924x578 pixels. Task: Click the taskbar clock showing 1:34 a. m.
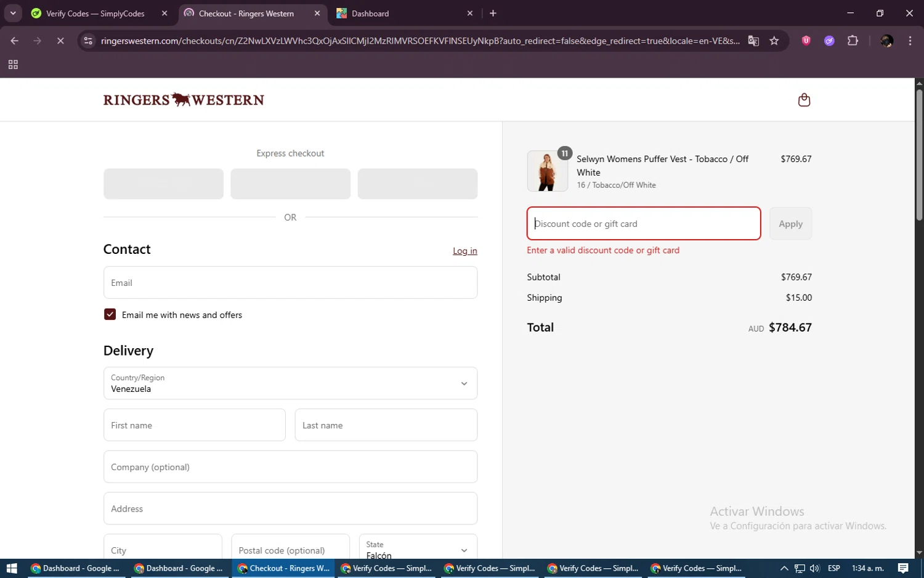867,568
